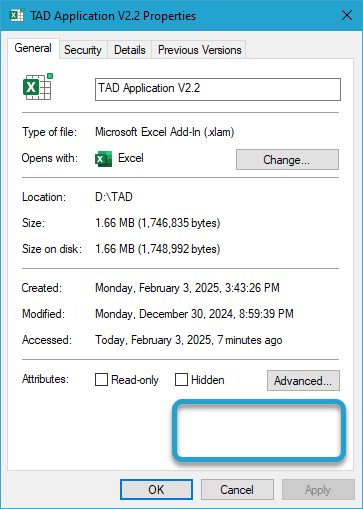The height and width of the screenshot is (509, 363).
Task: Click the Excel icon beside Opens with
Action: pyautogui.click(x=103, y=159)
